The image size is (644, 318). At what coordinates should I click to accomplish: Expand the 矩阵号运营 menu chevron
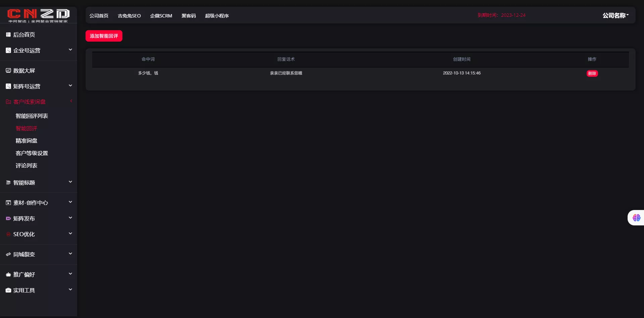click(x=70, y=86)
